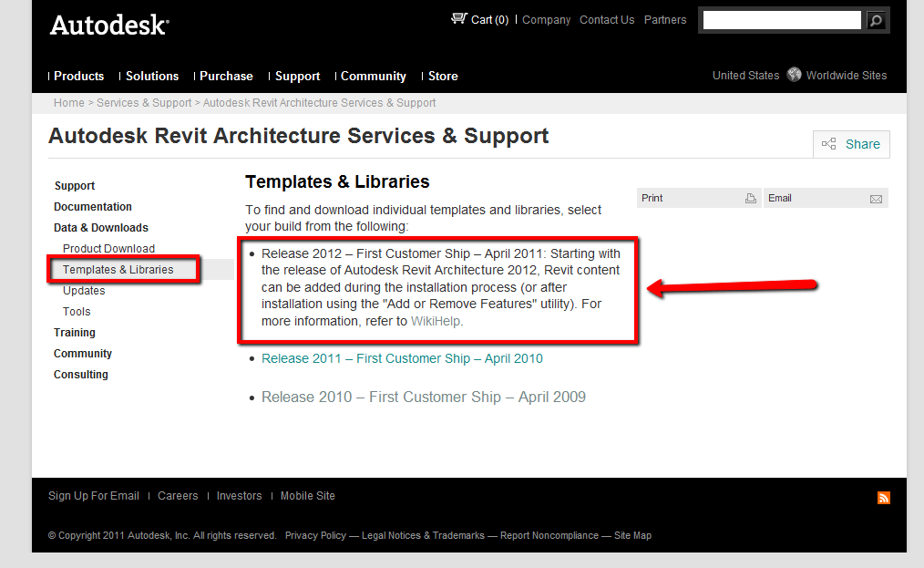Click the copyright 2011 Autodesk text
Viewport: 924px width, 568px height.
point(162,535)
